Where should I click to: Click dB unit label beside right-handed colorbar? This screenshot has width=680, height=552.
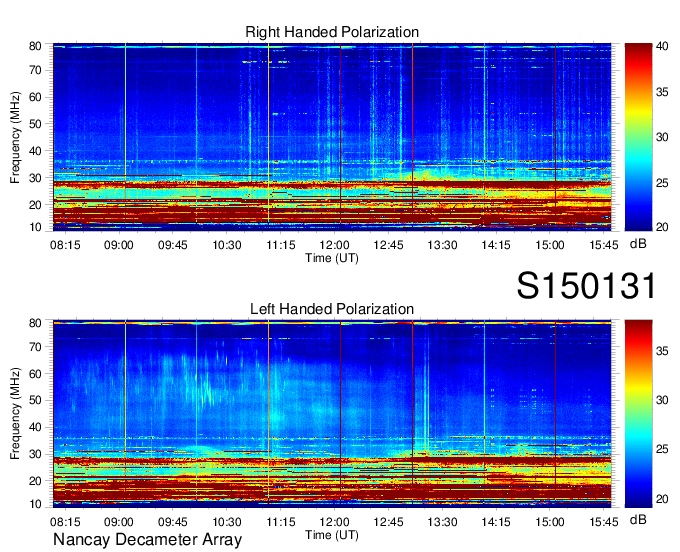pos(638,244)
